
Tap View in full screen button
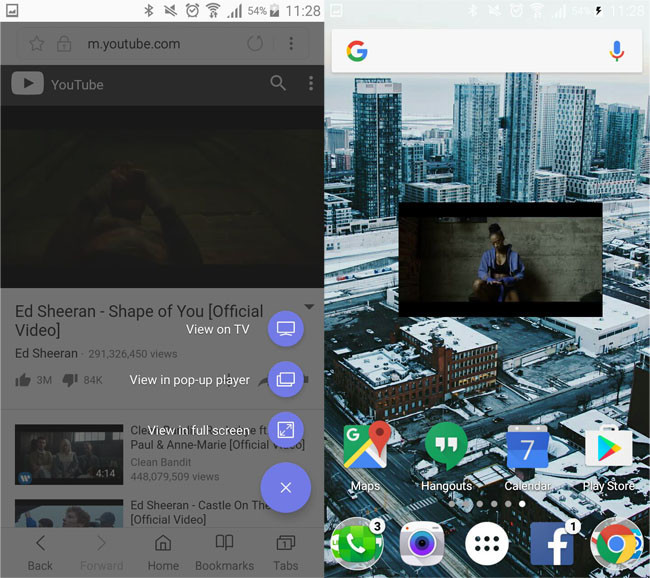click(x=286, y=430)
